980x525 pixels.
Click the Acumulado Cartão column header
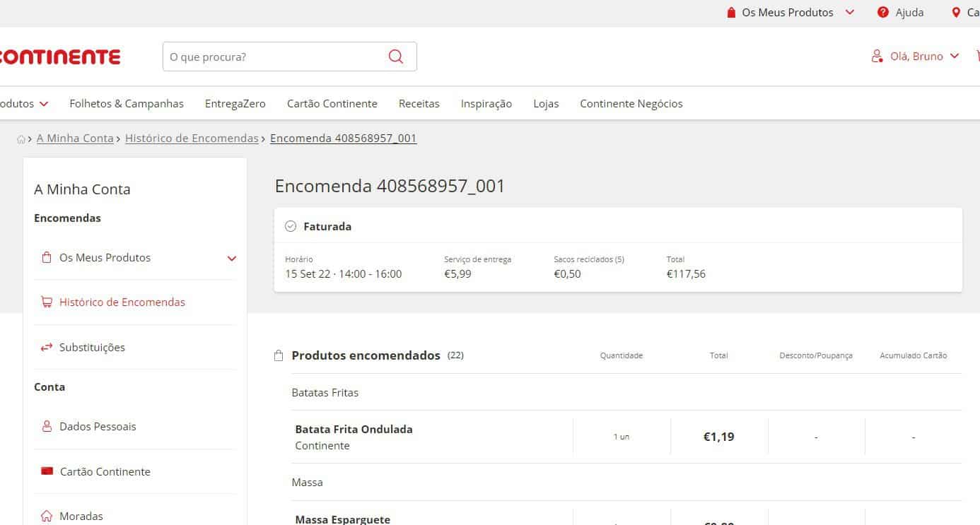(913, 355)
